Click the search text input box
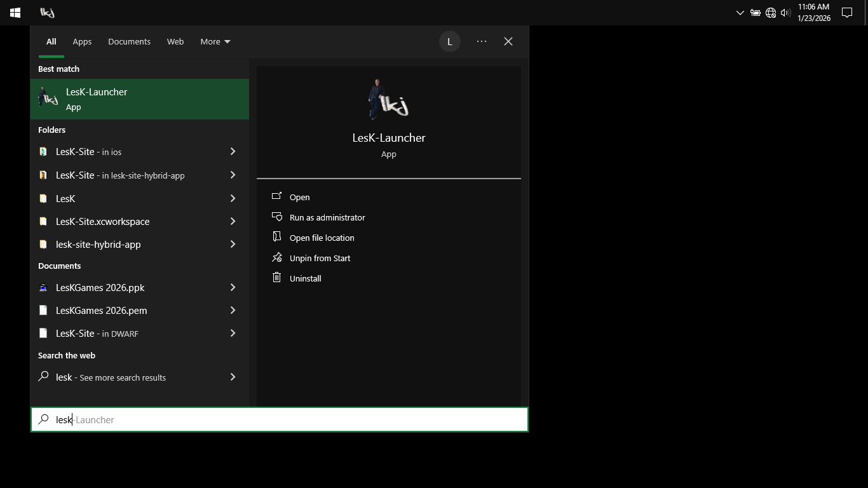Screen dimensions: 868x488 (x=286, y=419)
